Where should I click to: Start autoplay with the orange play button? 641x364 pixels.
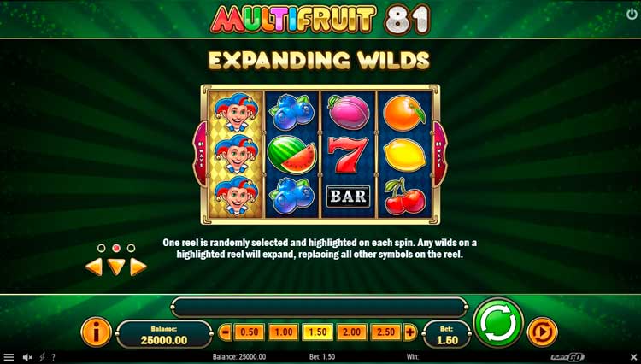[x=543, y=332]
